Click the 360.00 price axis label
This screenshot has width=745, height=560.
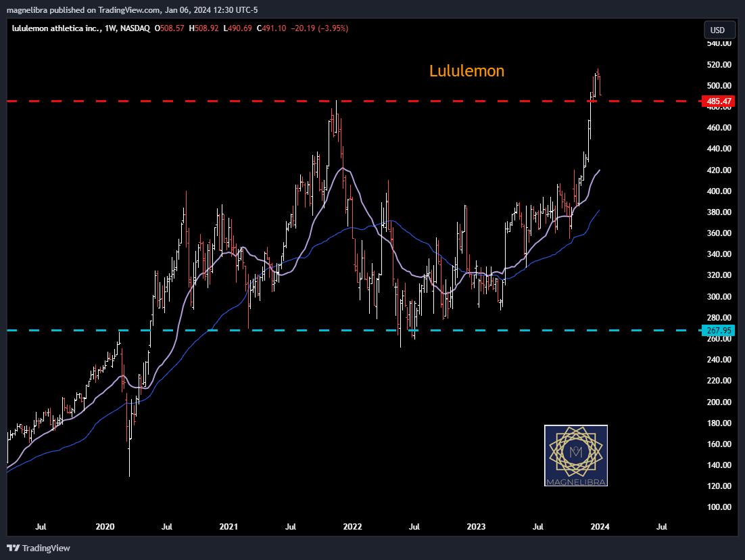coord(719,233)
